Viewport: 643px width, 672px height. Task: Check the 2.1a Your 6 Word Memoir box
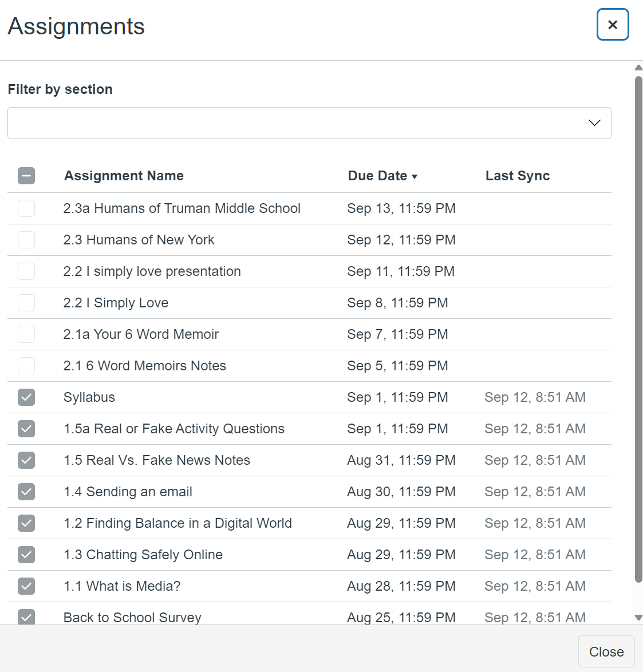(26, 334)
